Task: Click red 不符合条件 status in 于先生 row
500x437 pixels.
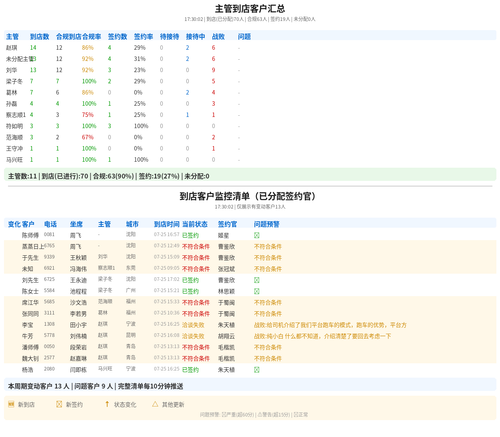Action: coord(196,258)
